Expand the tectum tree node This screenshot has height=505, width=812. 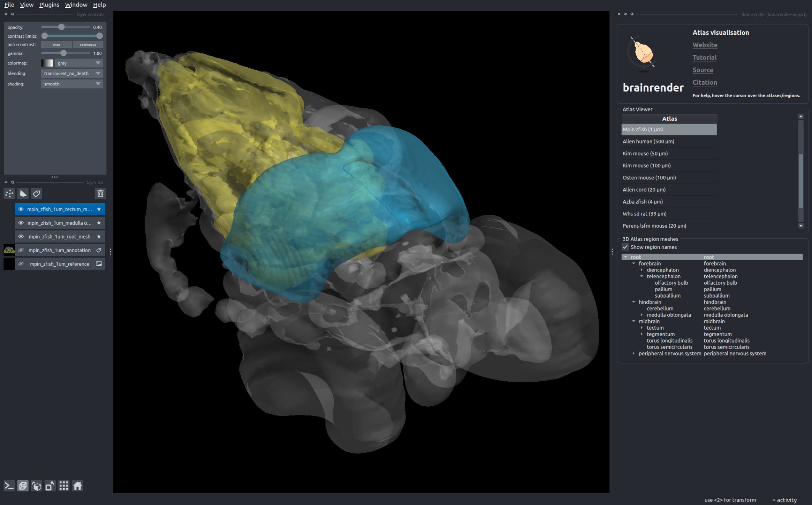641,328
